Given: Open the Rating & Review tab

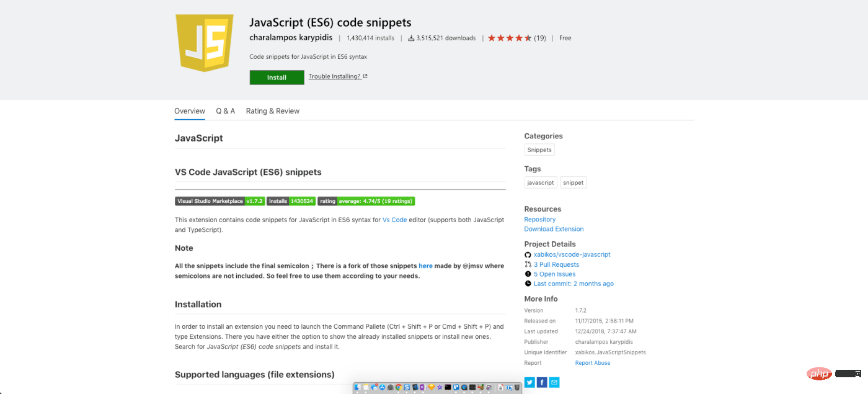Looking at the screenshot, I should (x=273, y=111).
